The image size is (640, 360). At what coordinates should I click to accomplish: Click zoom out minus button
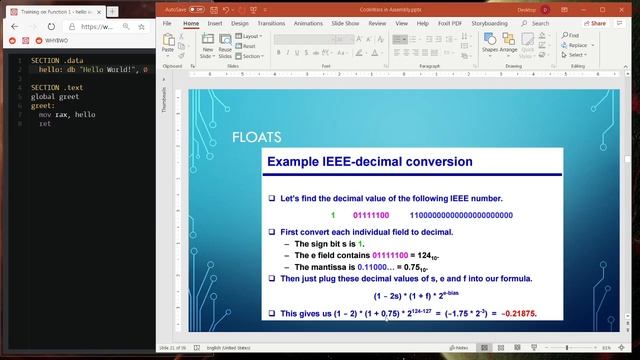coord(547,348)
